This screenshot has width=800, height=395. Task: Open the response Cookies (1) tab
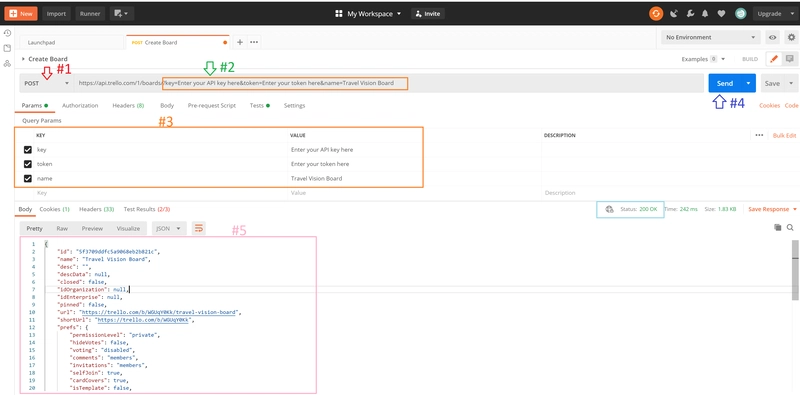[x=55, y=209]
